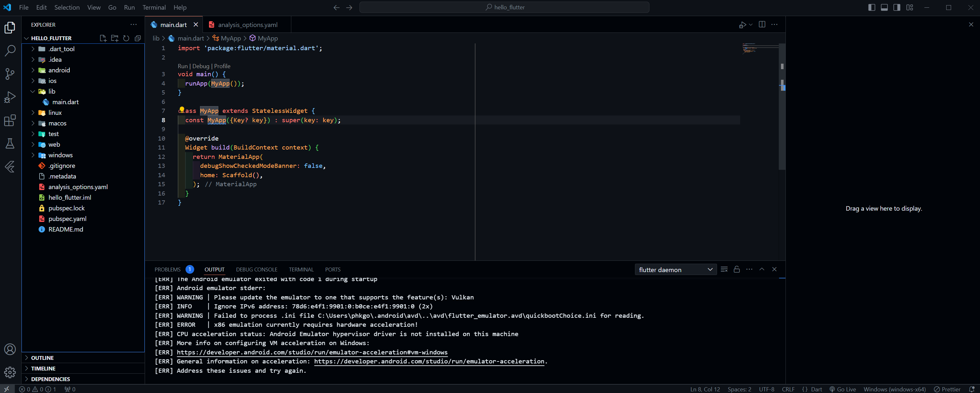Switch to analysis_options.yaml tab
The height and width of the screenshot is (393, 980).
(247, 24)
